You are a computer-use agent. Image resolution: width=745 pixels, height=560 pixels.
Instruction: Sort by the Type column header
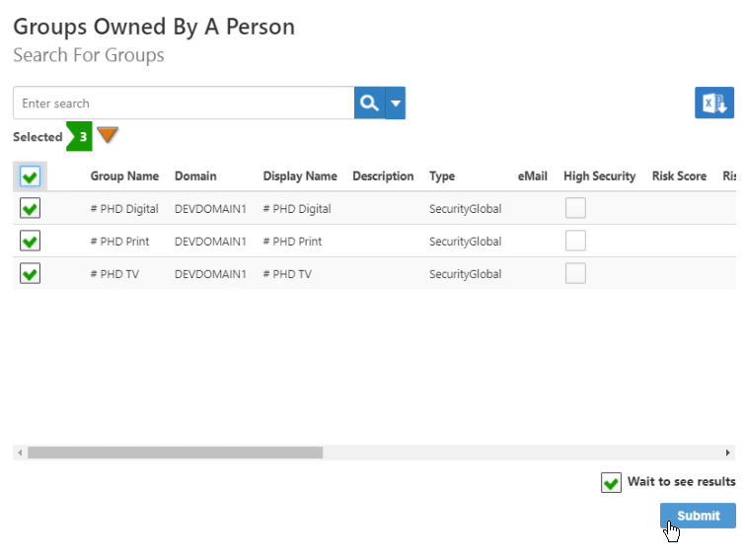(x=442, y=176)
